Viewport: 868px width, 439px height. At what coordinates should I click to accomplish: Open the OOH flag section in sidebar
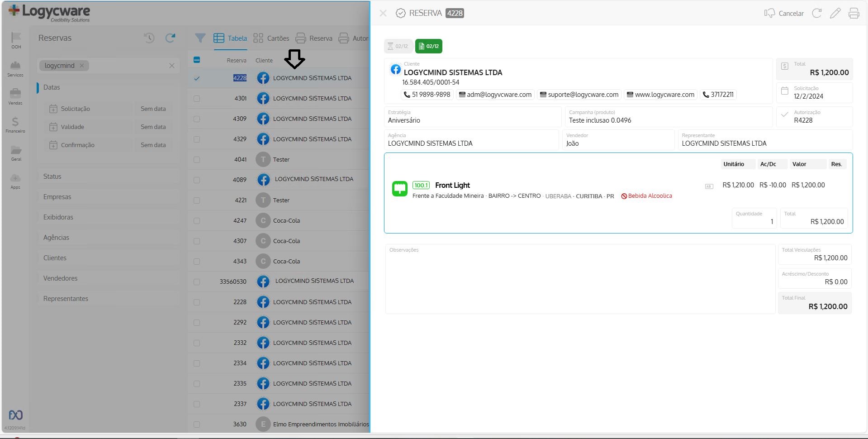[16, 40]
